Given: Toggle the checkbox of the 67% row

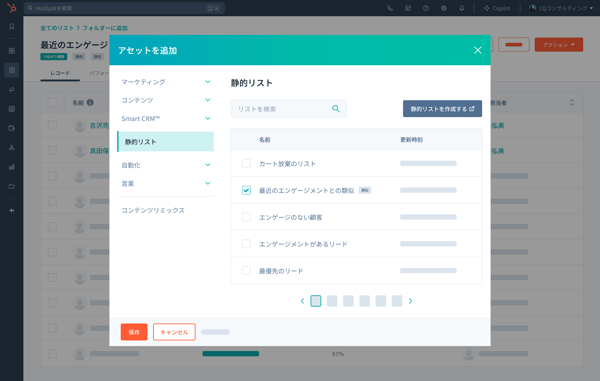Looking at the screenshot, I should tap(52, 353).
